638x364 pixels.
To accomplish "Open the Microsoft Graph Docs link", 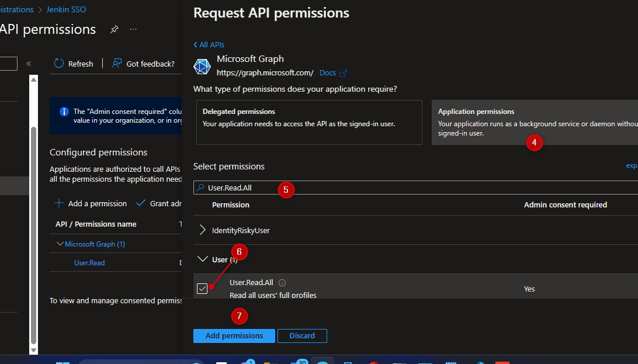I will pyautogui.click(x=333, y=73).
